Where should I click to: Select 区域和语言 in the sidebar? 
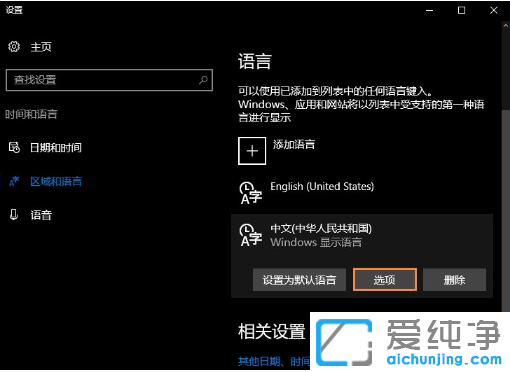(x=56, y=181)
